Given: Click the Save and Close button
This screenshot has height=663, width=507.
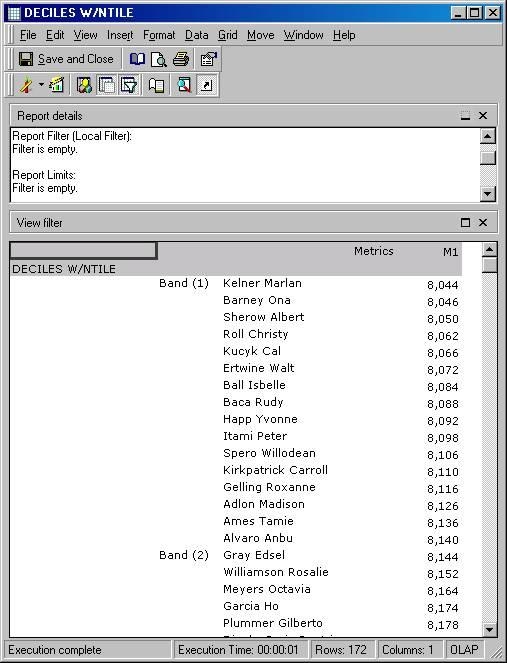Looking at the screenshot, I should (66, 59).
